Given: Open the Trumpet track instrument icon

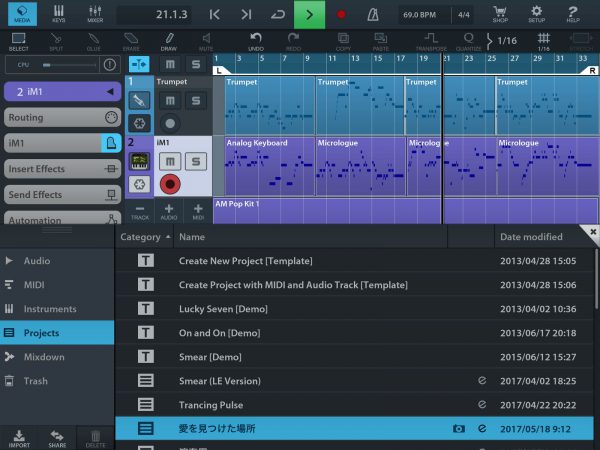Looking at the screenshot, I should click(139, 101).
